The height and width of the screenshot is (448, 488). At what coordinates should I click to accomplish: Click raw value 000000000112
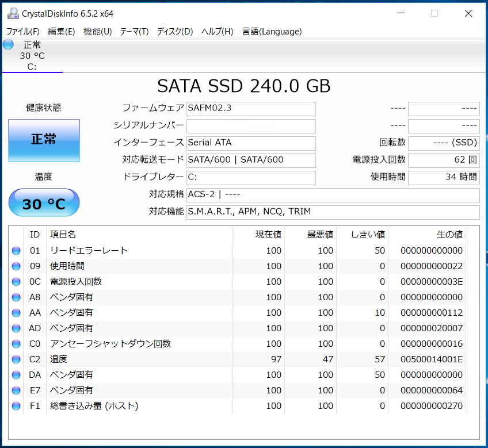pyautogui.click(x=432, y=313)
